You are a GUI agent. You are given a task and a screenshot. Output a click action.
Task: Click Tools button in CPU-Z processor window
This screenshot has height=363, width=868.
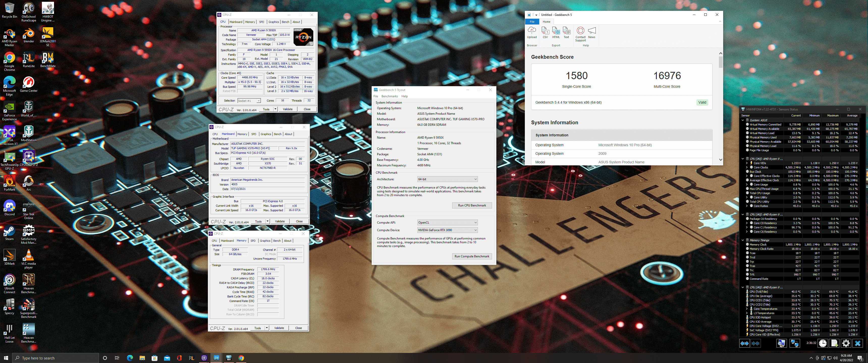coord(266,109)
